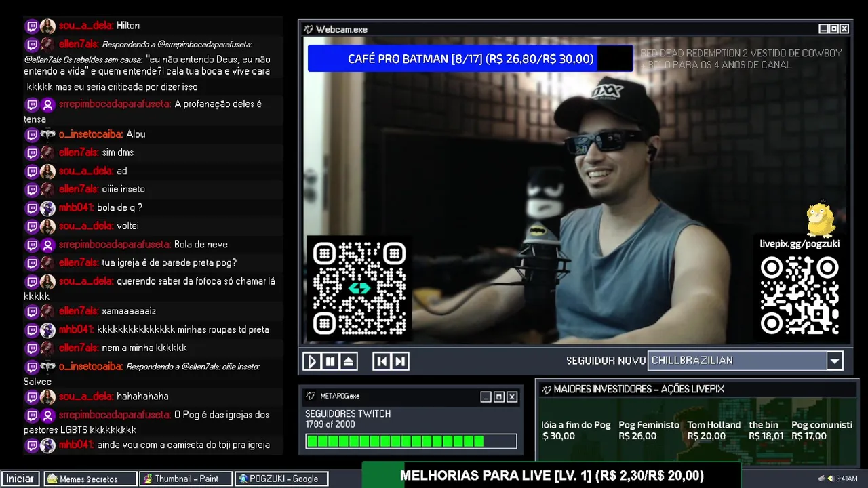Click the Google browser icon in taskbar

tap(243, 479)
